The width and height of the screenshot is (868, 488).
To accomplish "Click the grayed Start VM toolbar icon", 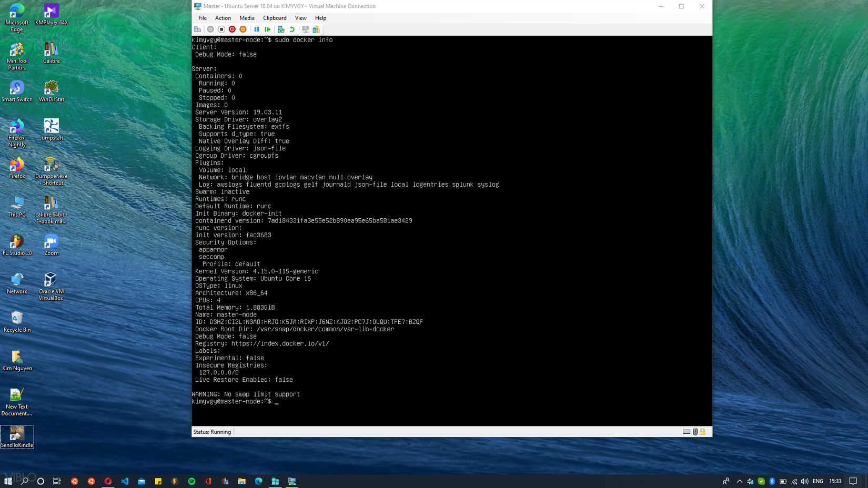I will coord(210,29).
